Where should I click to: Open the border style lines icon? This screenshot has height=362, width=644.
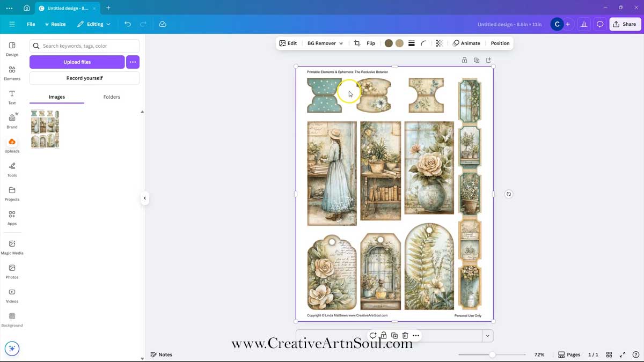(412, 43)
